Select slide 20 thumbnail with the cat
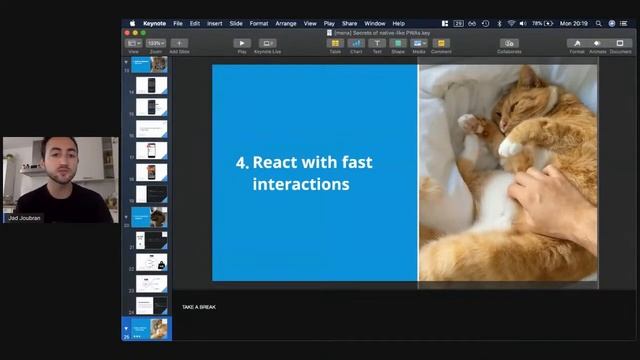Screen dimensions: 640x360 [149, 217]
